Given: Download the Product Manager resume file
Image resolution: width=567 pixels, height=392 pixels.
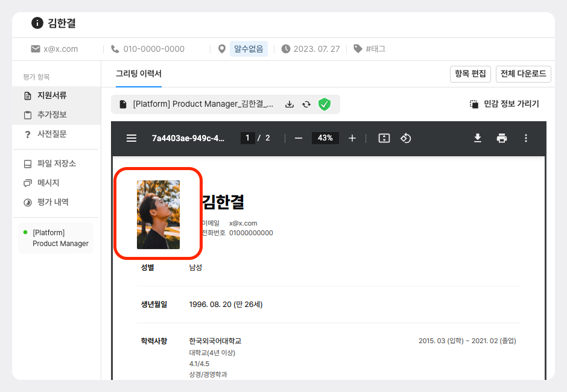Looking at the screenshot, I should point(290,104).
